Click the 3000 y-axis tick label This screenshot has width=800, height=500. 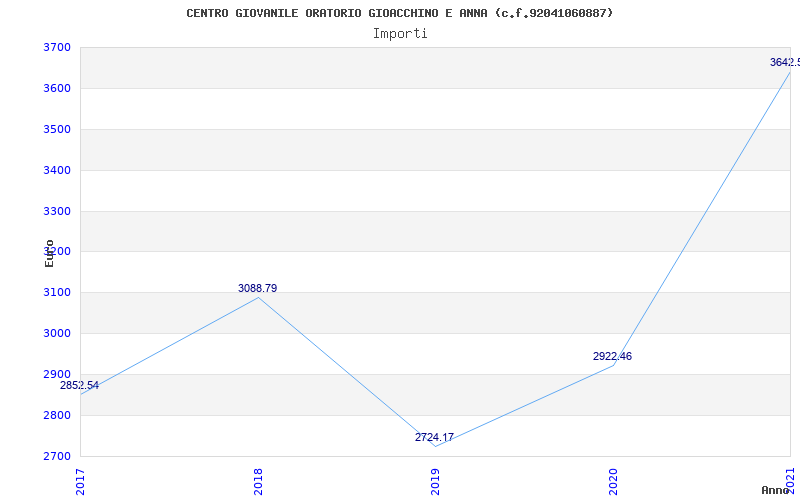click(57, 333)
